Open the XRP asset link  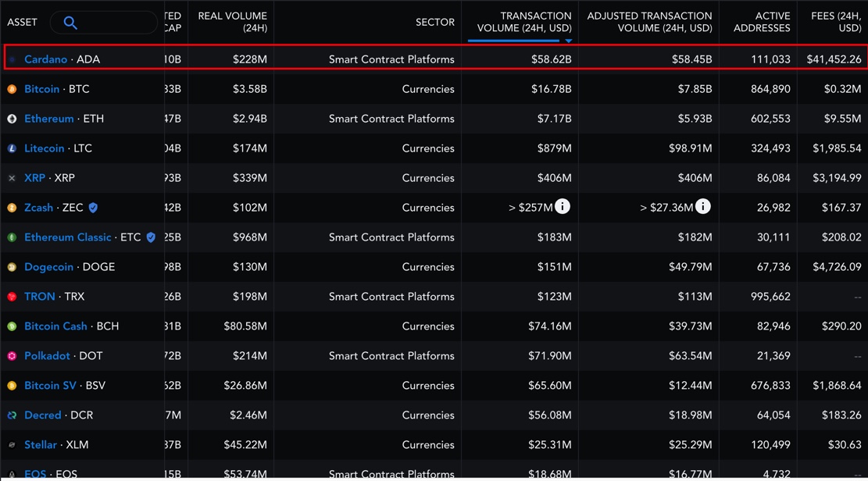(x=34, y=178)
